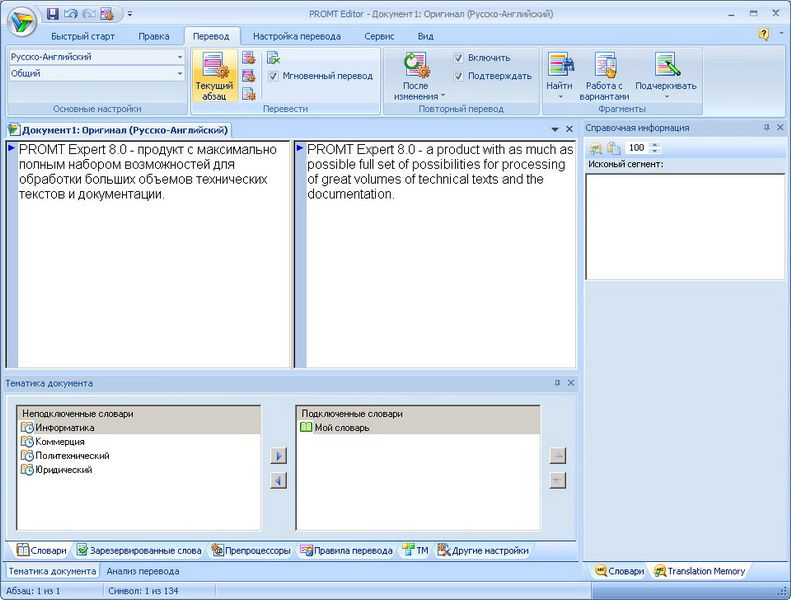This screenshot has height=600, width=791.
Task: Open Работа с вариантами tool
Action: [604, 66]
